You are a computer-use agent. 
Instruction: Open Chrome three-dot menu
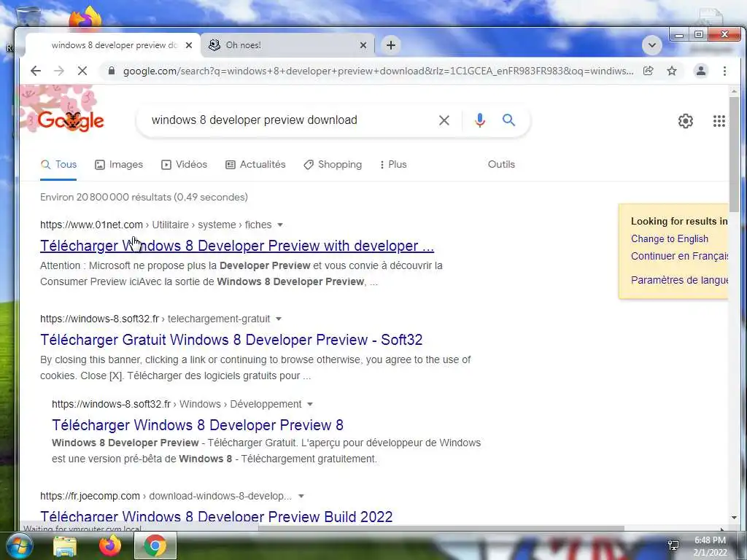(724, 71)
